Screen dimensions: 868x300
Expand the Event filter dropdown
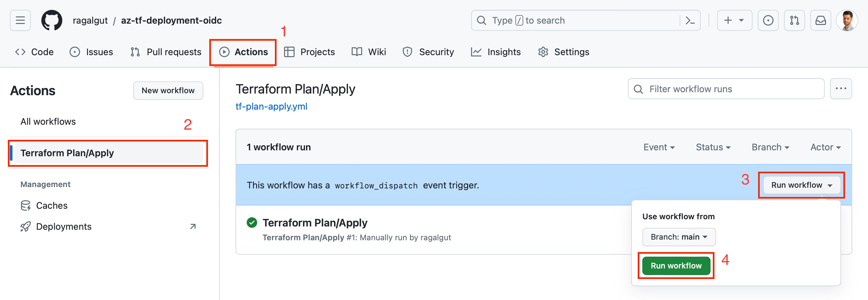point(659,147)
